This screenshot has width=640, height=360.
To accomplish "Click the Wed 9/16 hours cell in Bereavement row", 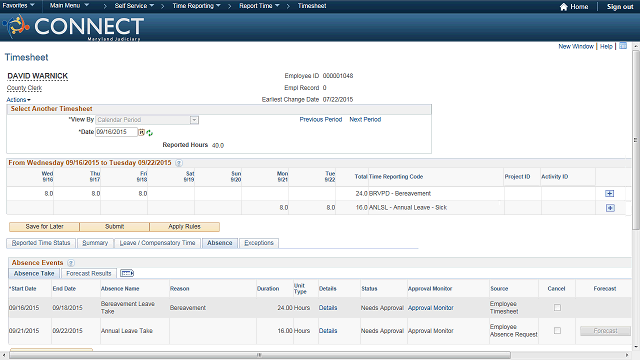I will tap(30, 193).
